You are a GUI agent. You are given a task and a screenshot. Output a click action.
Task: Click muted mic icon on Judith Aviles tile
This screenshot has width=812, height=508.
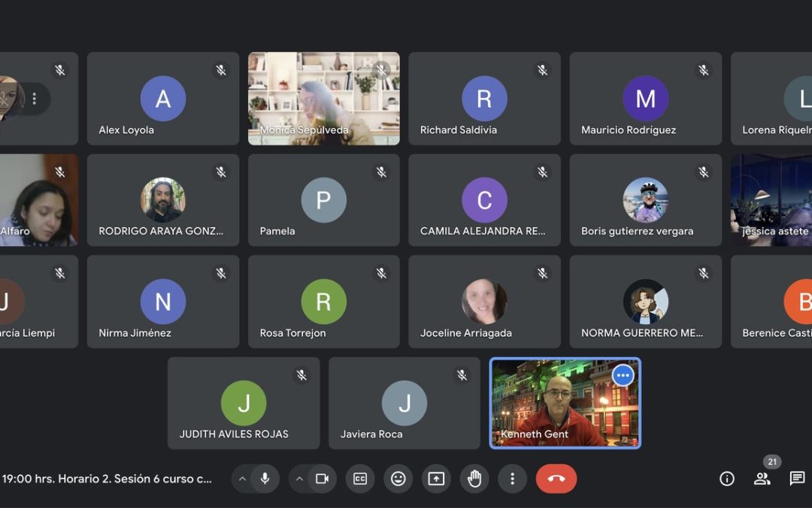click(x=301, y=375)
